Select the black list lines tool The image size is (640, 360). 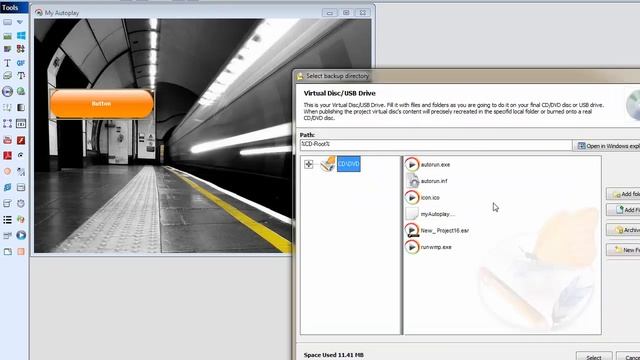click(7, 220)
